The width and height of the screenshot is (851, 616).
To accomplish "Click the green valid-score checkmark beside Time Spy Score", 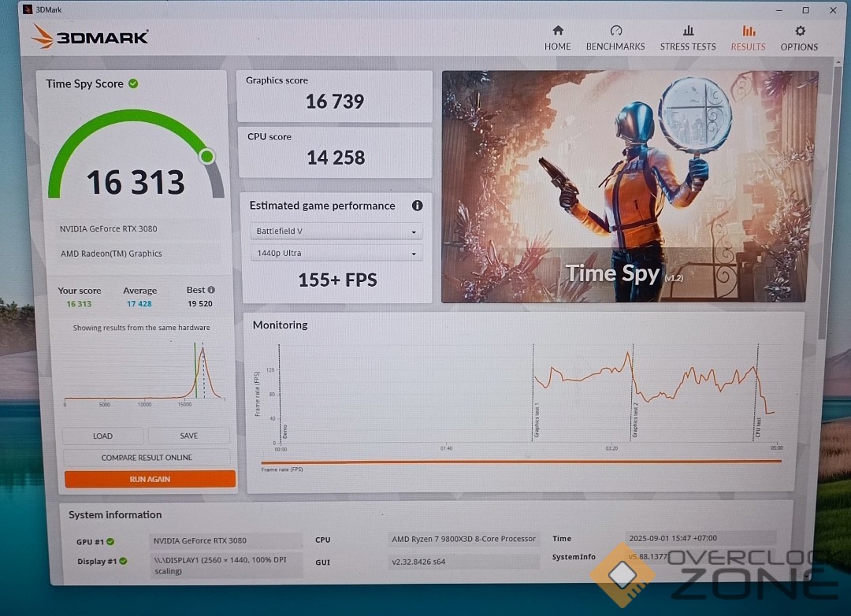I will click(x=133, y=83).
